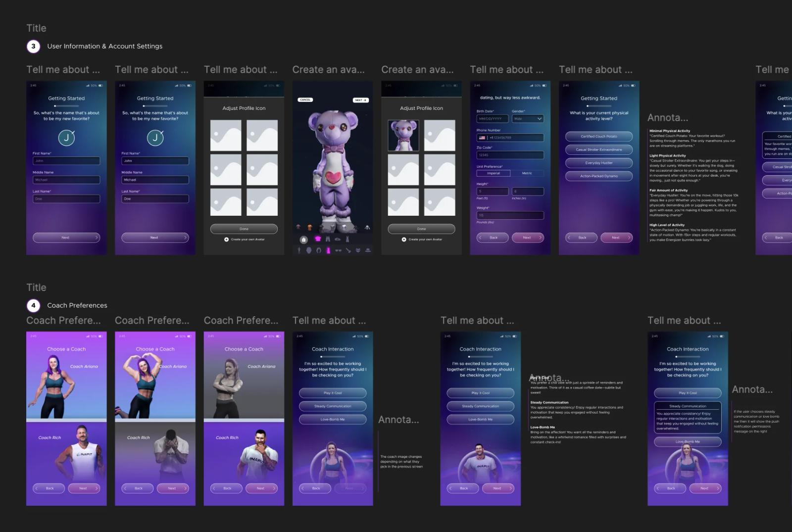
Task: Click the High Level of Activity annotation heading
Action: pos(667,225)
